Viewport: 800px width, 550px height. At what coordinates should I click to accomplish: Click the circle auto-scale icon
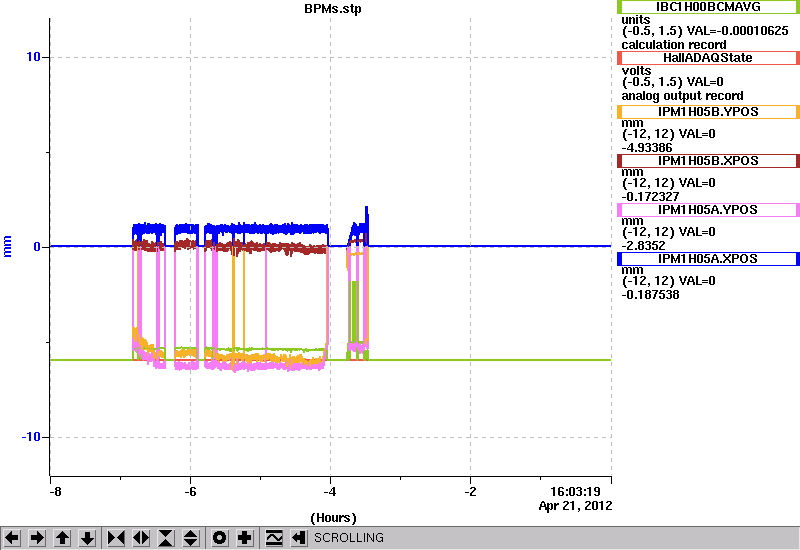(x=219, y=538)
